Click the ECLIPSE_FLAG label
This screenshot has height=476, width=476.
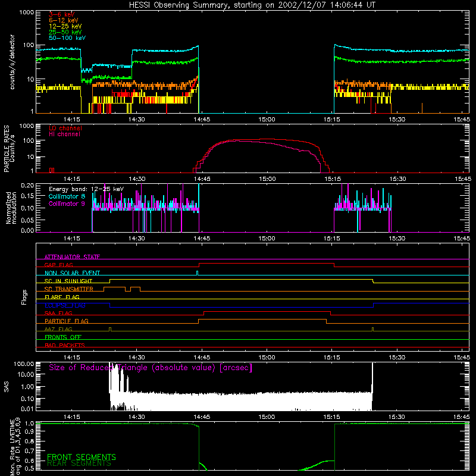(x=65, y=305)
